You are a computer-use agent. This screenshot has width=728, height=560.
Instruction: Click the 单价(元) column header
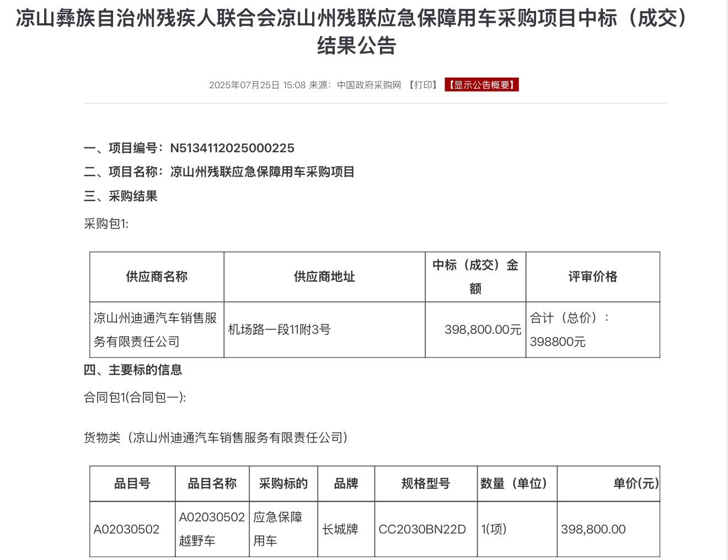pyautogui.click(x=608, y=484)
